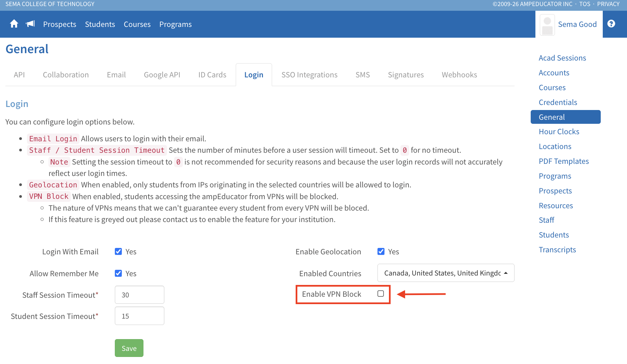Click the green Save button

click(129, 348)
